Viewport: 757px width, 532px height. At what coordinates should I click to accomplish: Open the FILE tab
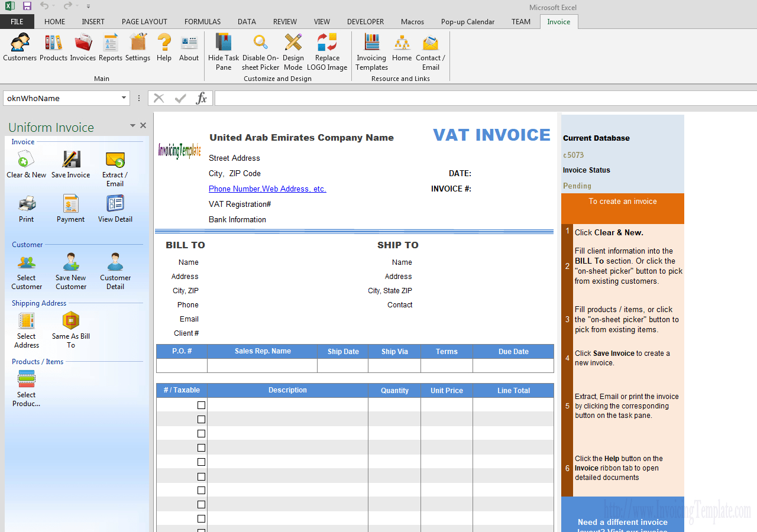[x=17, y=22]
